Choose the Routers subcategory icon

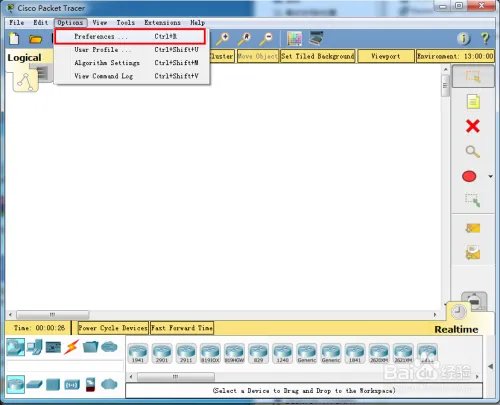coord(15,384)
